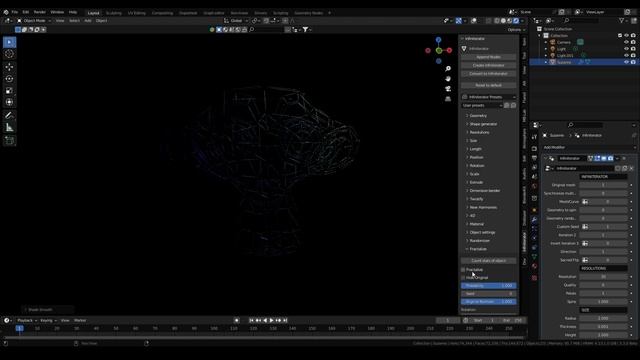Expand the Geometry section
The width and height of the screenshot is (640, 360).
point(478,116)
